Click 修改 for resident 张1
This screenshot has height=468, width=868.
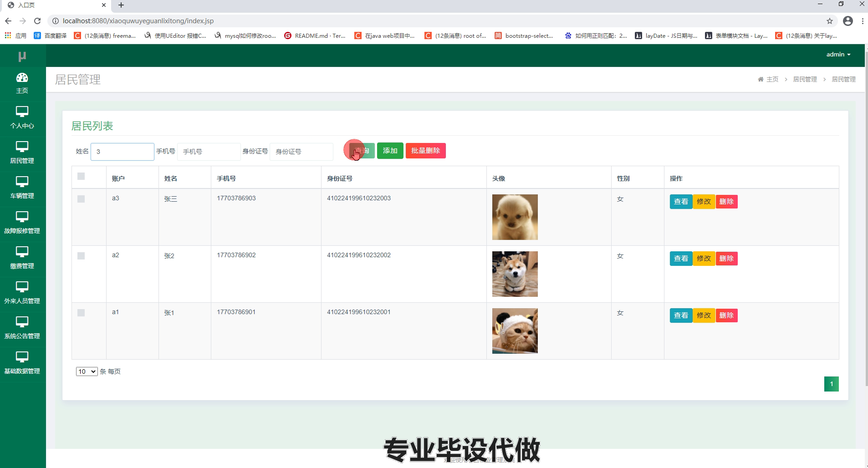tap(704, 315)
